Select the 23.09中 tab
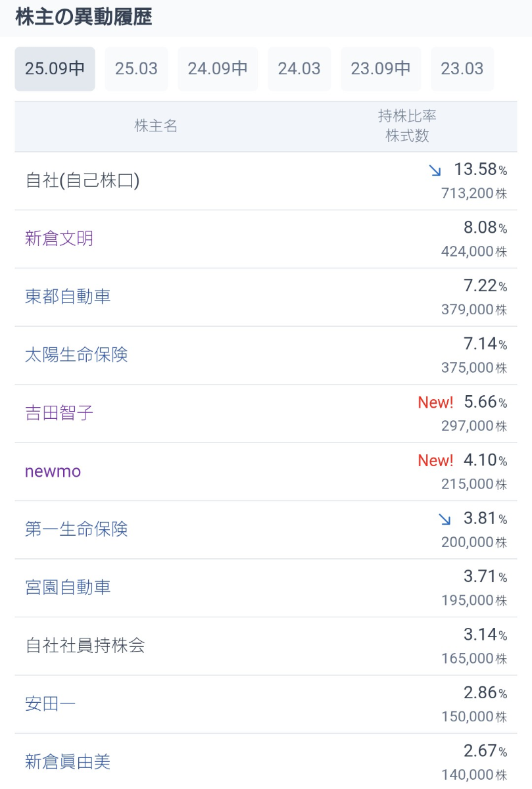Screen dimensions: 532x789 click(x=381, y=69)
